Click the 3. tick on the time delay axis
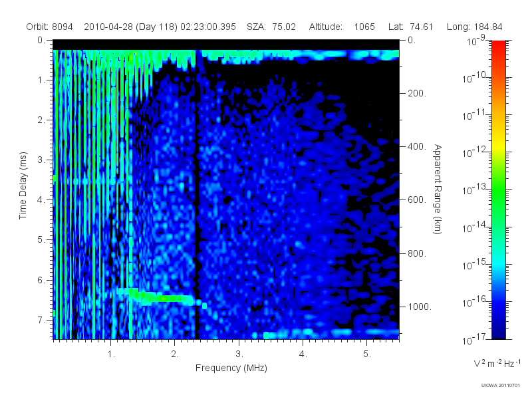Viewport: 532px width, 399px height. 41,160
